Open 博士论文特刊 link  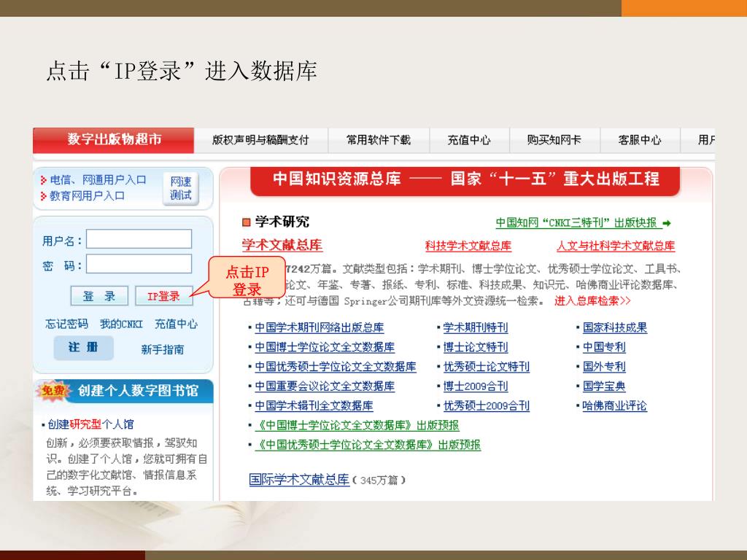pos(476,347)
